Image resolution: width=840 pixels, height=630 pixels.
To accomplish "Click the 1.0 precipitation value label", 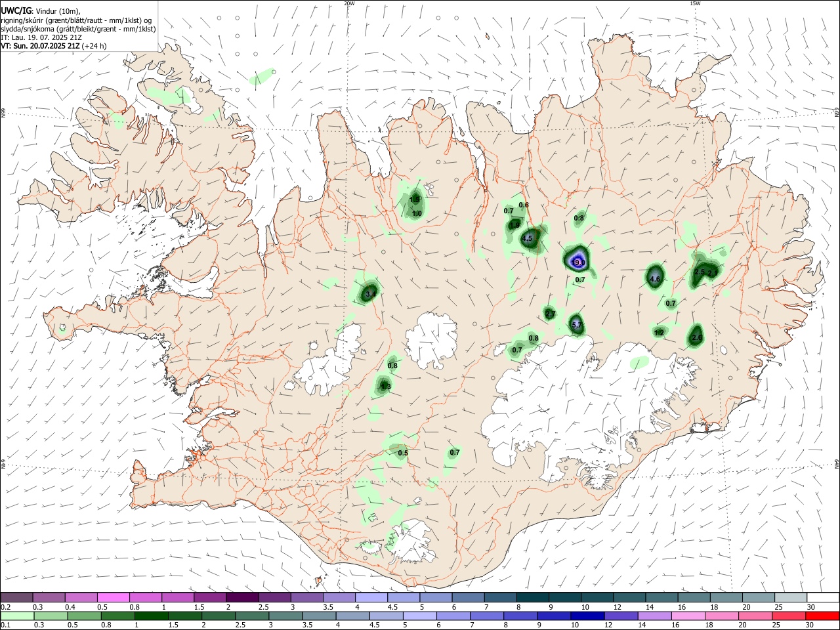I will [417, 214].
